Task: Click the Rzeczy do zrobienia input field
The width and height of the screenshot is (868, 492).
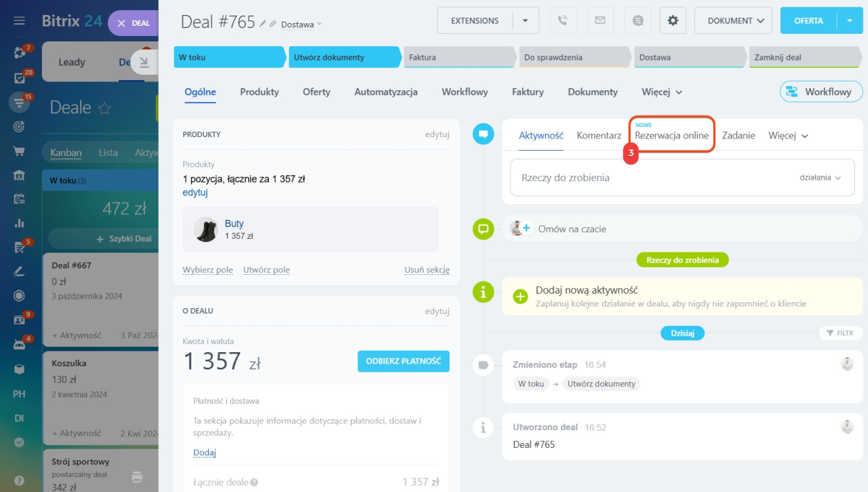Action: 644,178
